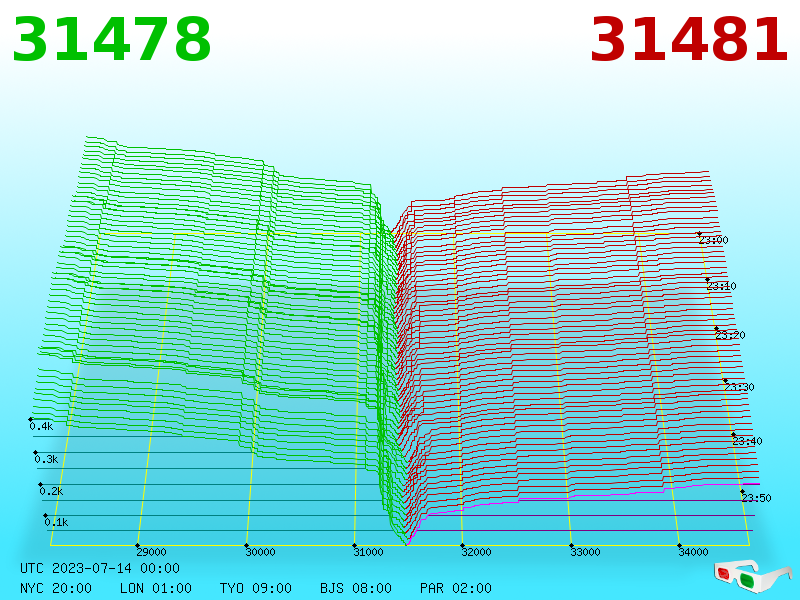The height and width of the screenshot is (600, 800).
Task: Click the 30000 price axis label
Action: [260, 552]
